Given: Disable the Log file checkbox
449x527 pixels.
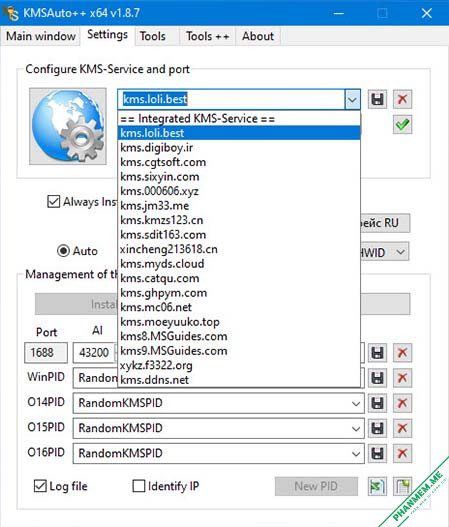Looking at the screenshot, I should click(x=40, y=486).
